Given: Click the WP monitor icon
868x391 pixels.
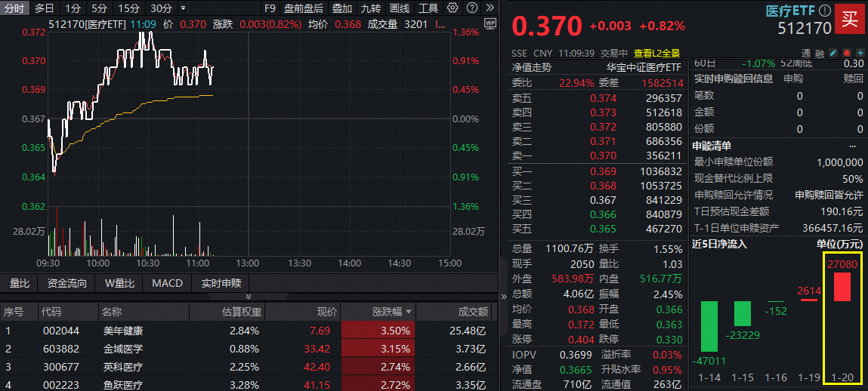Looking at the screenshot, I should coord(490,23).
